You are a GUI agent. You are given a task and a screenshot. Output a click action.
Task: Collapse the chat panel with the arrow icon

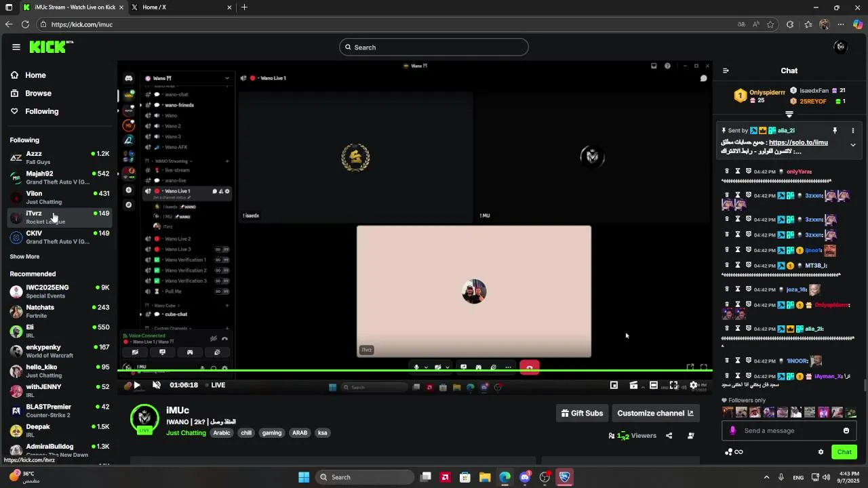(x=726, y=70)
